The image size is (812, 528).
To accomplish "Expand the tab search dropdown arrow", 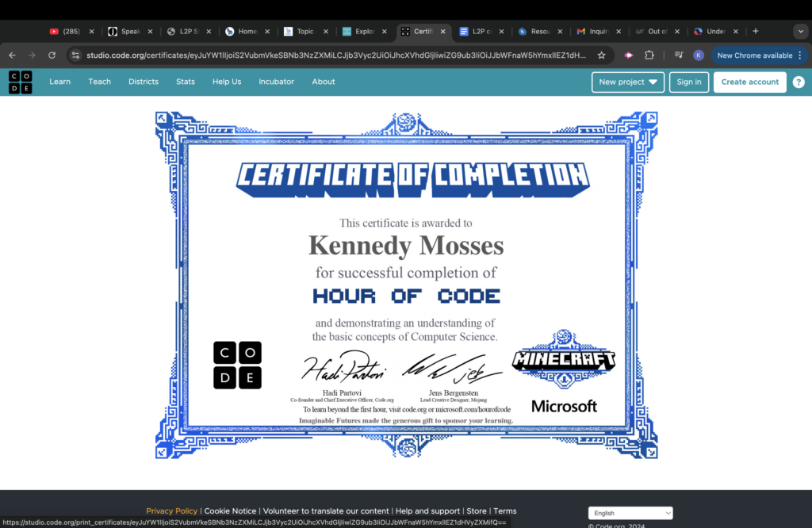I will click(801, 32).
